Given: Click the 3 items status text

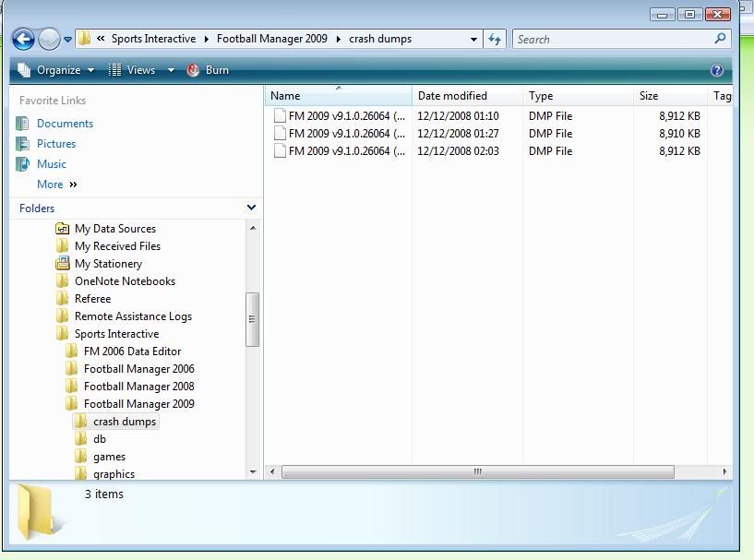Looking at the screenshot, I should click(104, 494).
